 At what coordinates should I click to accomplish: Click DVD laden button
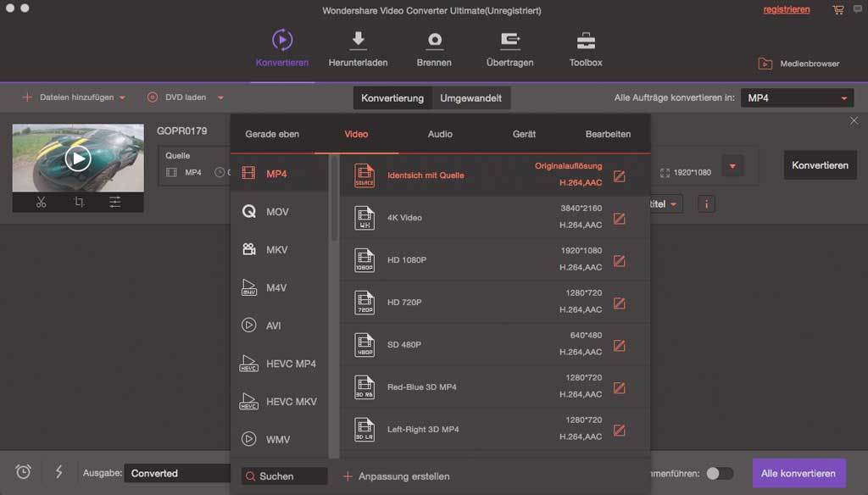coord(176,97)
